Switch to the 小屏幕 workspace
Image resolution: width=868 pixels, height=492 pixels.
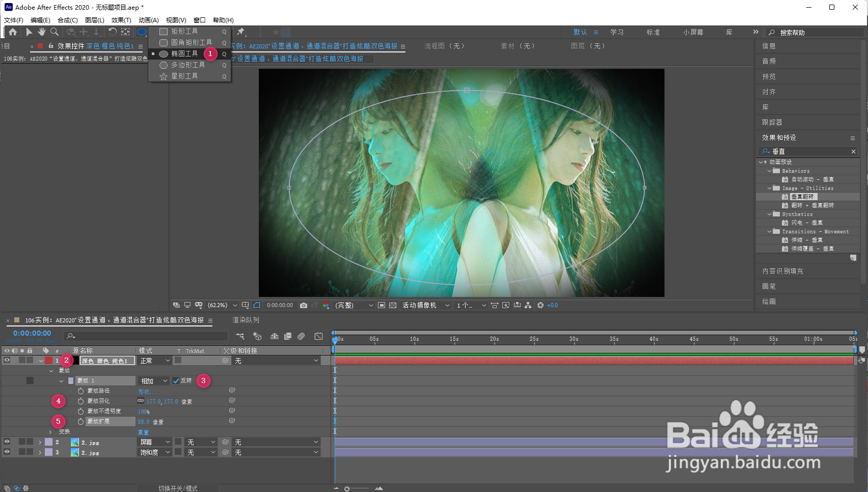(x=693, y=32)
